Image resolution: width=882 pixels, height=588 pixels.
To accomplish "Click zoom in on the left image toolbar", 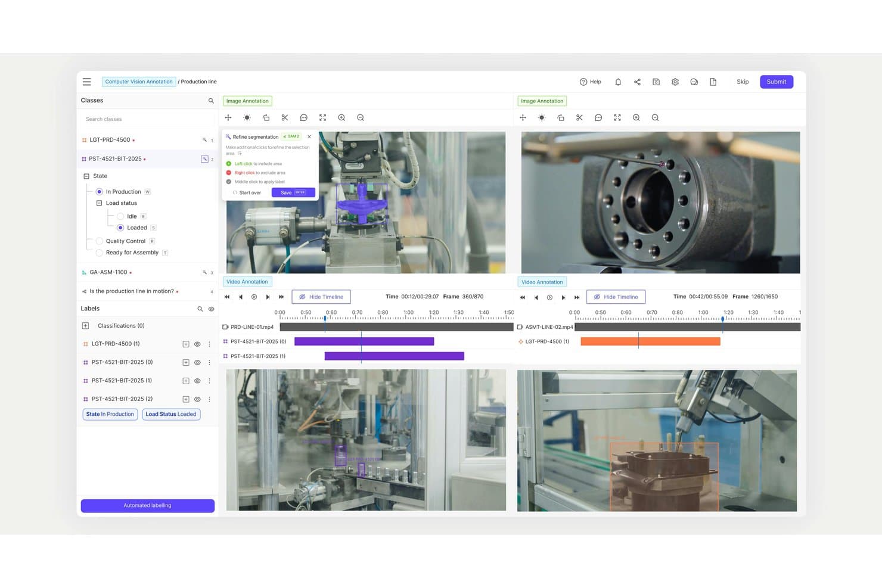I will click(x=341, y=118).
